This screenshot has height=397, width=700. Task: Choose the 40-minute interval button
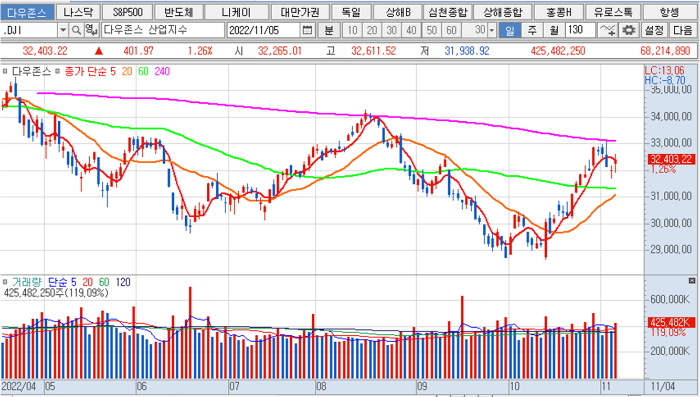click(412, 30)
